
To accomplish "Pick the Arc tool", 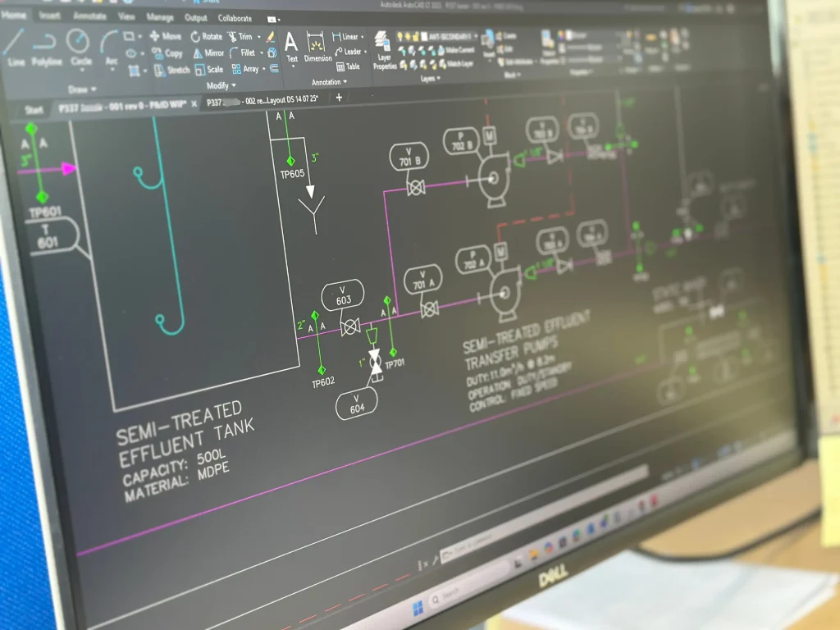I will tap(111, 48).
